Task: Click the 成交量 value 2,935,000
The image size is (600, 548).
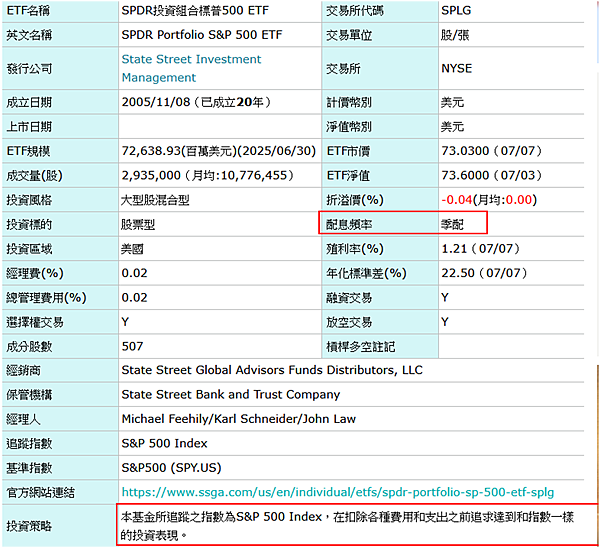Action: point(151,175)
